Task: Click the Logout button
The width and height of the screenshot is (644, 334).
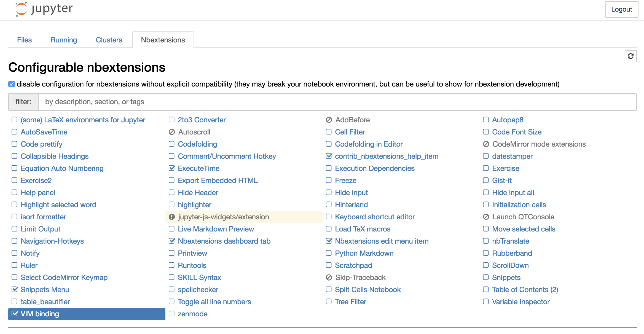Action: coord(622,9)
